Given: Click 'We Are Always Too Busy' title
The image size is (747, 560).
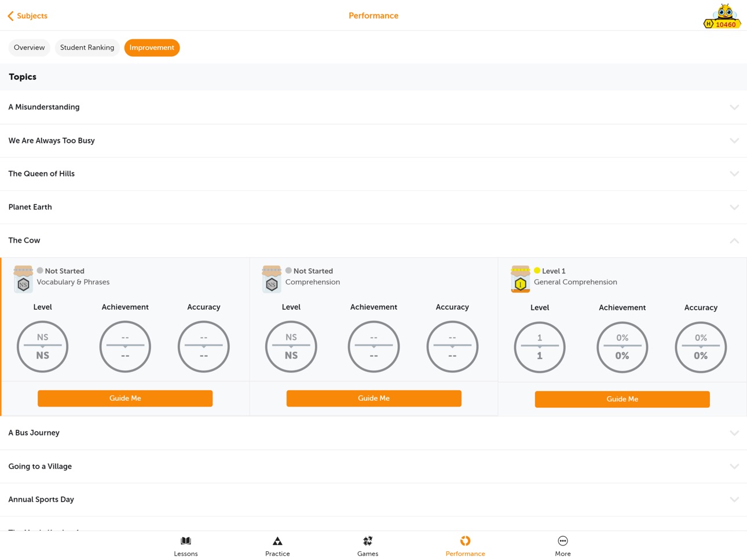Looking at the screenshot, I should click(x=52, y=141).
